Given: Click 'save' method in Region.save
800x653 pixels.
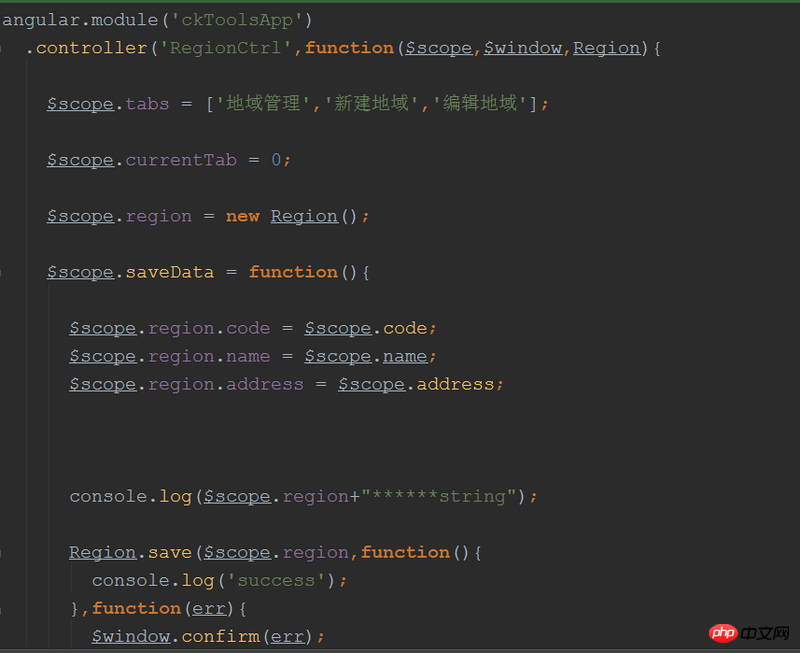Looking at the screenshot, I should pos(170,552).
